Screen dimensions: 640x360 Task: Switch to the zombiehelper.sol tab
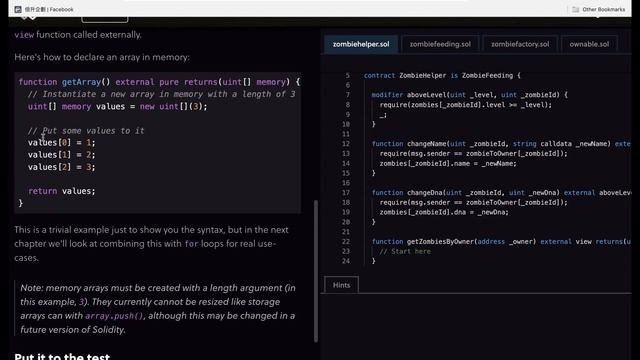click(361, 44)
